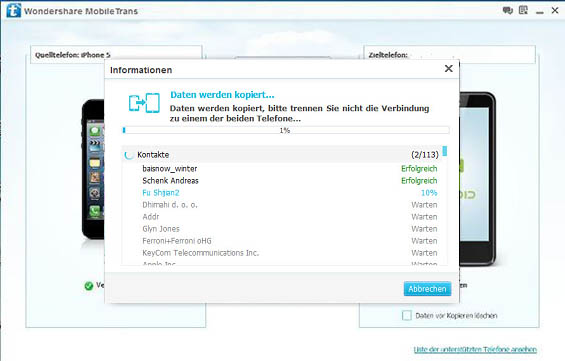Screen dimensions: 565x361
Task: Click the iPhone 5 source phone image
Action: point(93,169)
